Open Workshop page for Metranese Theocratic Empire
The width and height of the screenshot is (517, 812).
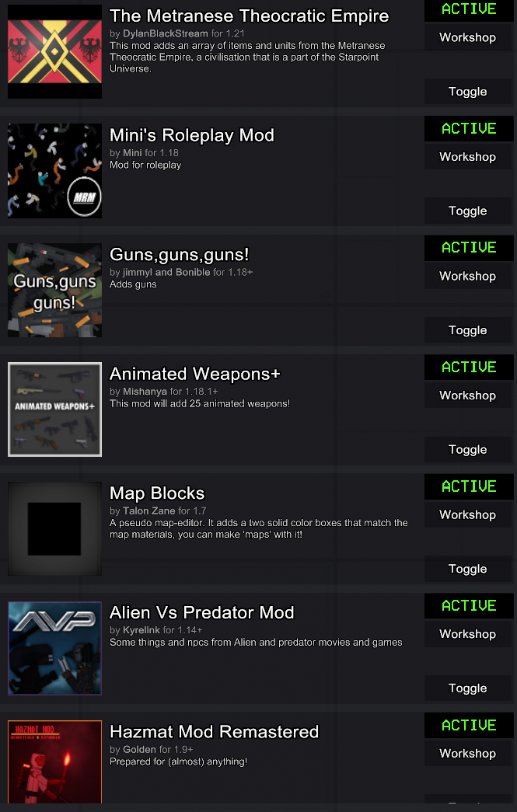click(468, 37)
